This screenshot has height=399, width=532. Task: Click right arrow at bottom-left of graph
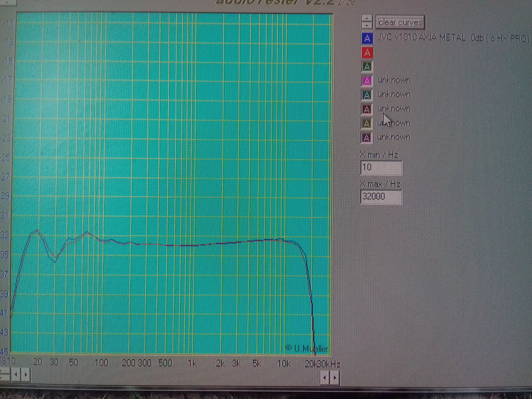click(26, 375)
